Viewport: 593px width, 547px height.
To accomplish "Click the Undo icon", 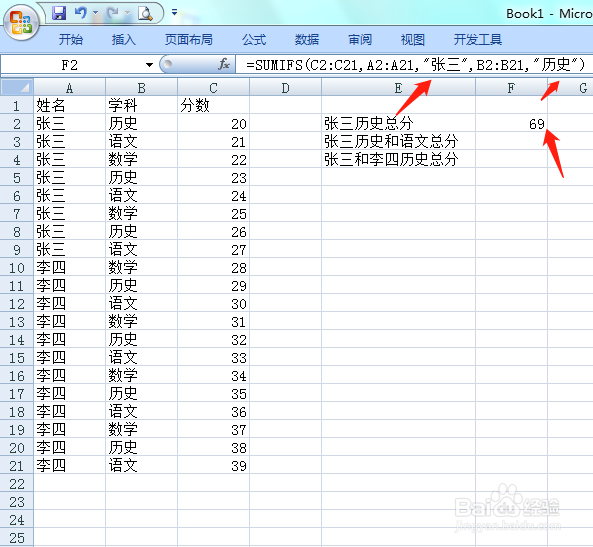I will (81, 13).
